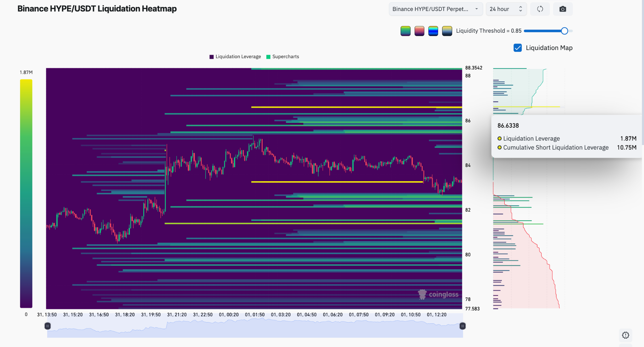This screenshot has height=347, width=644.
Task: Uncheck the Liquidation Map checkbox
Action: [x=518, y=48]
